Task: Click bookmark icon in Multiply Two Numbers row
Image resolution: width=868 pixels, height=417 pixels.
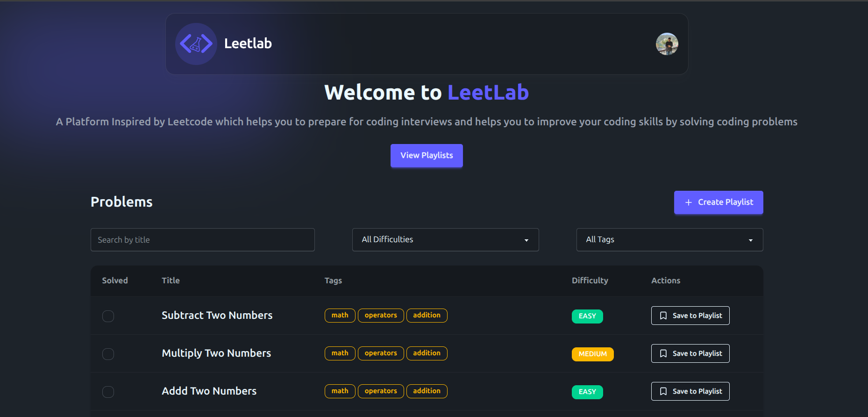Action: click(x=663, y=353)
